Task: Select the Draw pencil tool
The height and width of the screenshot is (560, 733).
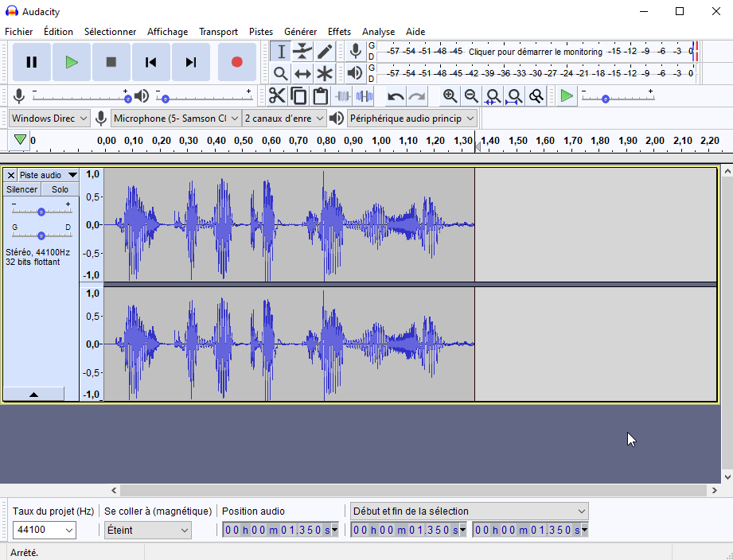Action: click(x=325, y=52)
